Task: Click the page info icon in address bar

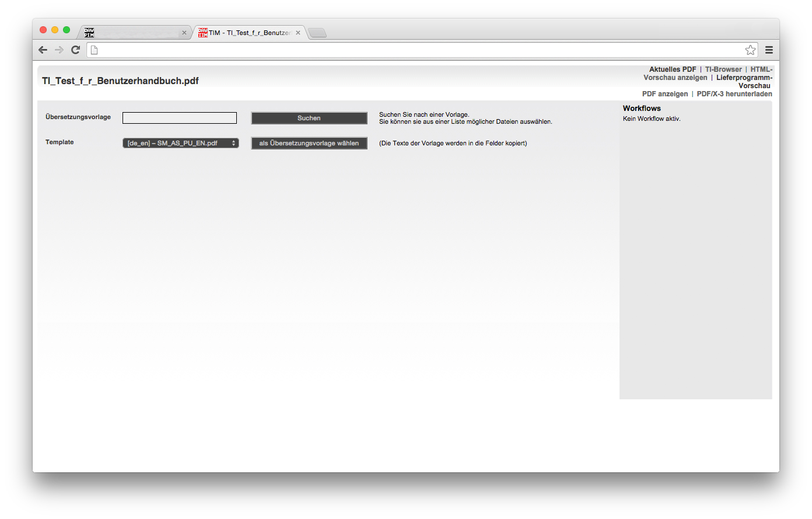Action: [x=94, y=50]
